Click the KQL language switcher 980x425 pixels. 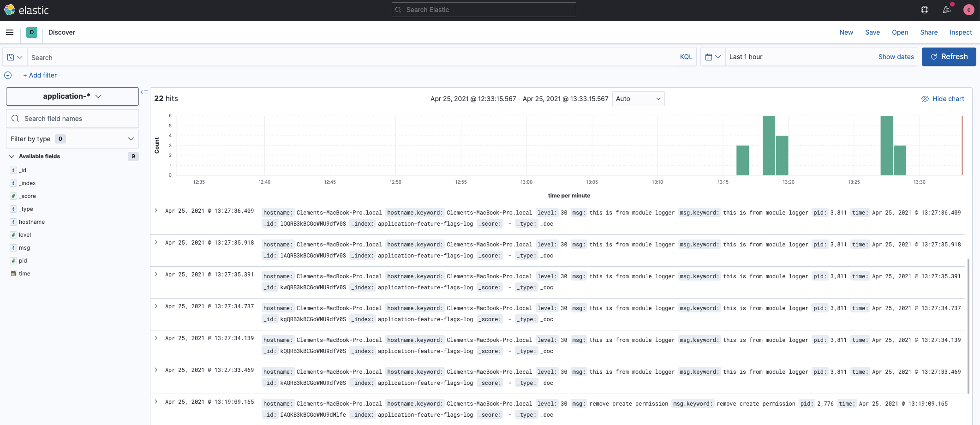click(686, 57)
